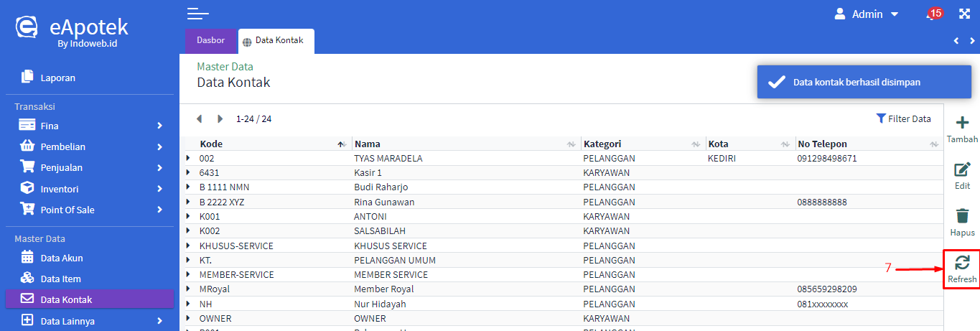Open the Filter Data funnel

tap(903, 118)
